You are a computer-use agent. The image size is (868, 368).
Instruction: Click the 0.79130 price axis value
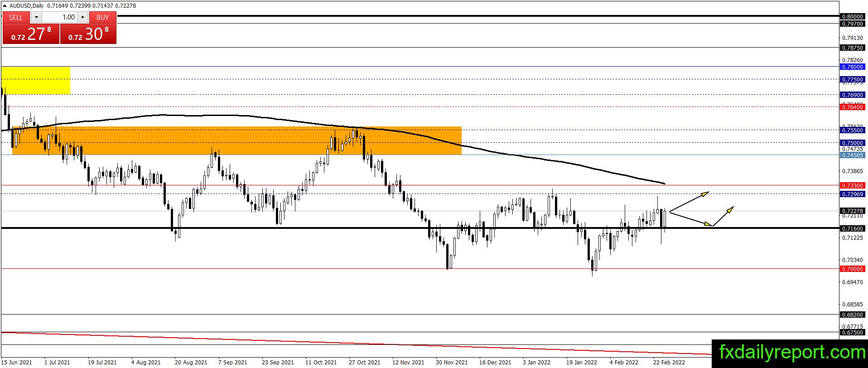coord(852,38)
